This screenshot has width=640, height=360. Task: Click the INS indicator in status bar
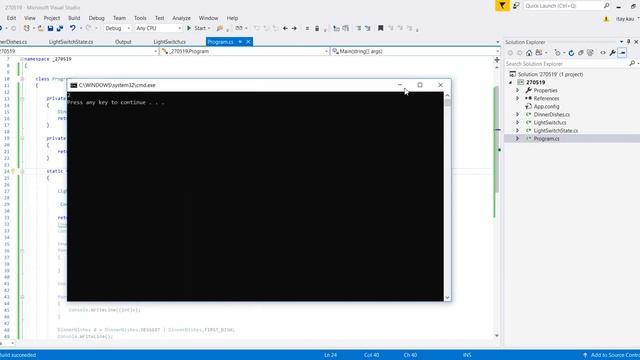tap(467, 355)
